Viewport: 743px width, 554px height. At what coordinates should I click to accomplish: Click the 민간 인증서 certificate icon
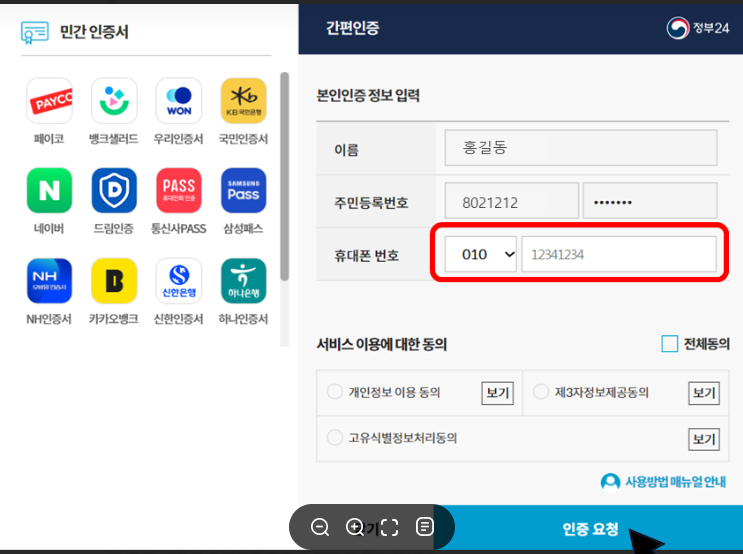coord(35,32)
